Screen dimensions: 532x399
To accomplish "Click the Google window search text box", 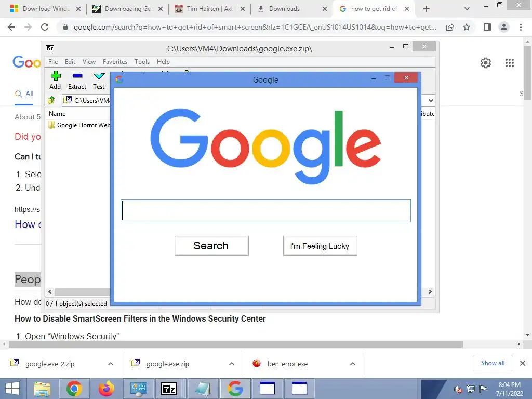I will [x=265, y=211].
